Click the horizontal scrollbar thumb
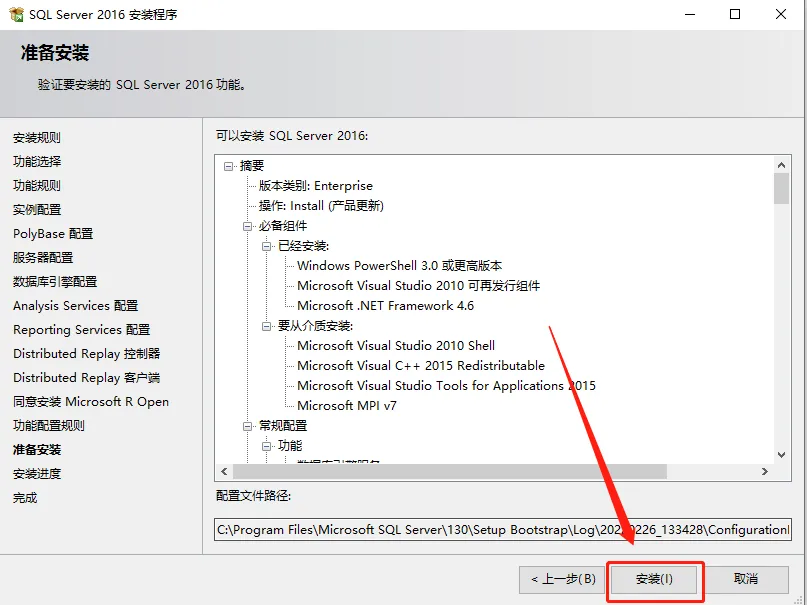807x605 pixels. [450, 471]
